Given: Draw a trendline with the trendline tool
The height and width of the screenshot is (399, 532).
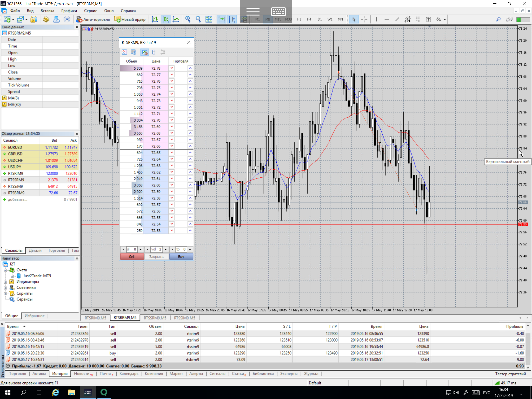Looking at the screenshot, I should [397, 19].
